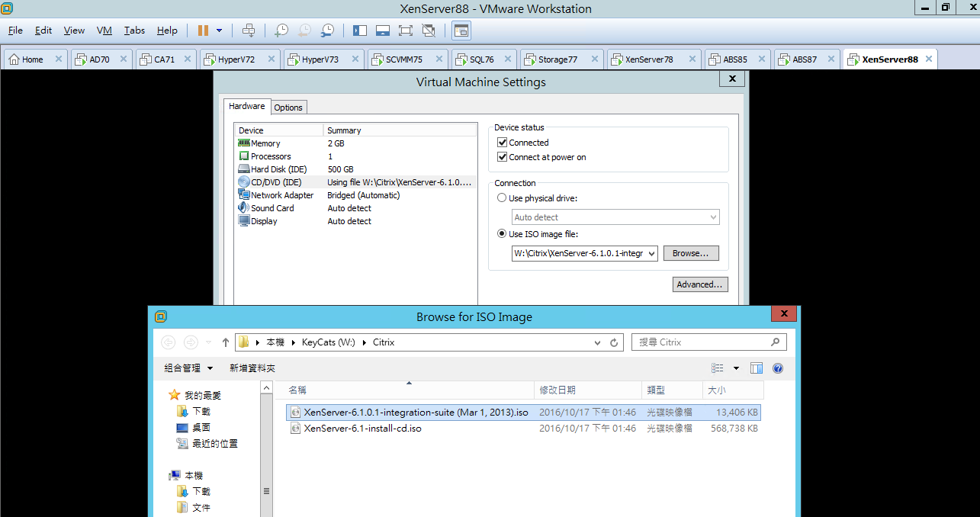Click the 搜尋 Citrix search field
Image resolution: width=980 pixels, height=517 pixels.
click(708, 342)
